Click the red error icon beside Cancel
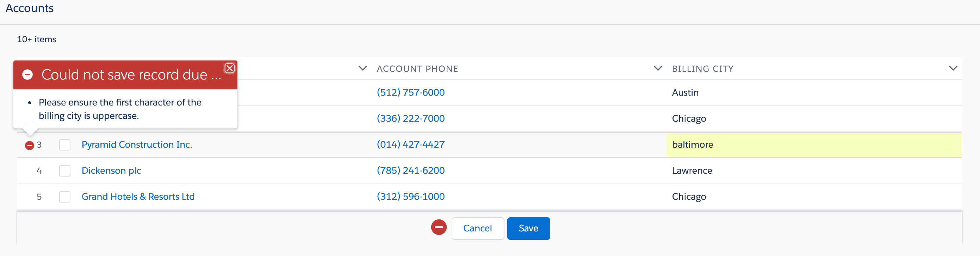The width and height of the screenshot is (980, 256). (x=439, y=228)
